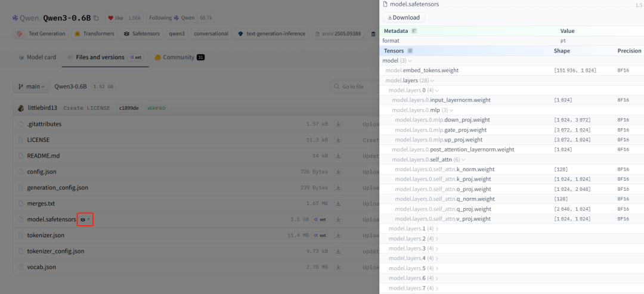Viewport: 644px width, 294px height.
Task: Open the arxiv:2505.09388 tag
Action: tap(339, 33)
